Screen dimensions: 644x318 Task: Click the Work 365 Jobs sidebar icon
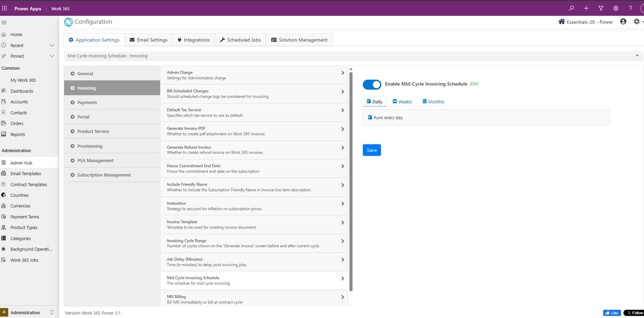(4, 260)
